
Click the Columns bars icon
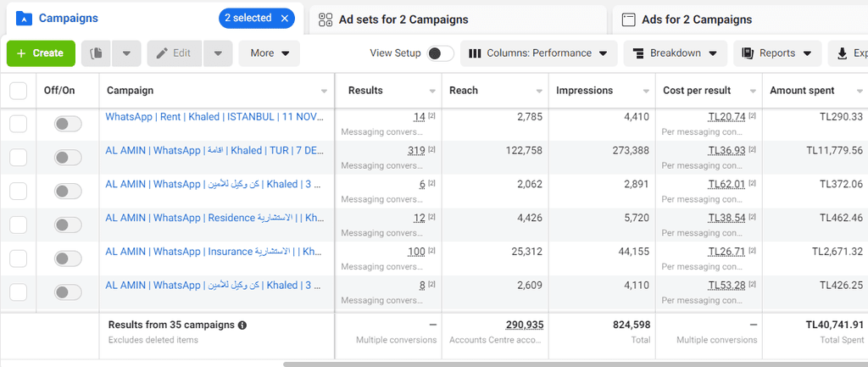(475, 53)
